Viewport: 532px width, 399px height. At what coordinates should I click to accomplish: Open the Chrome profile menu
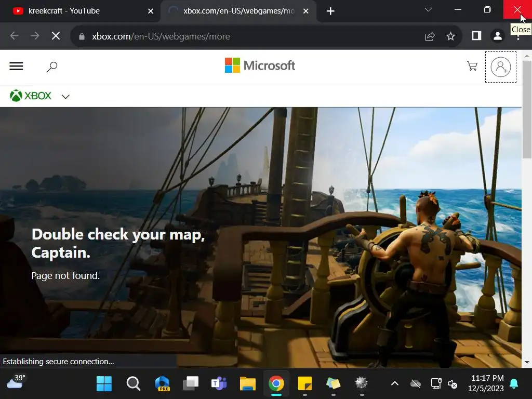498,36
